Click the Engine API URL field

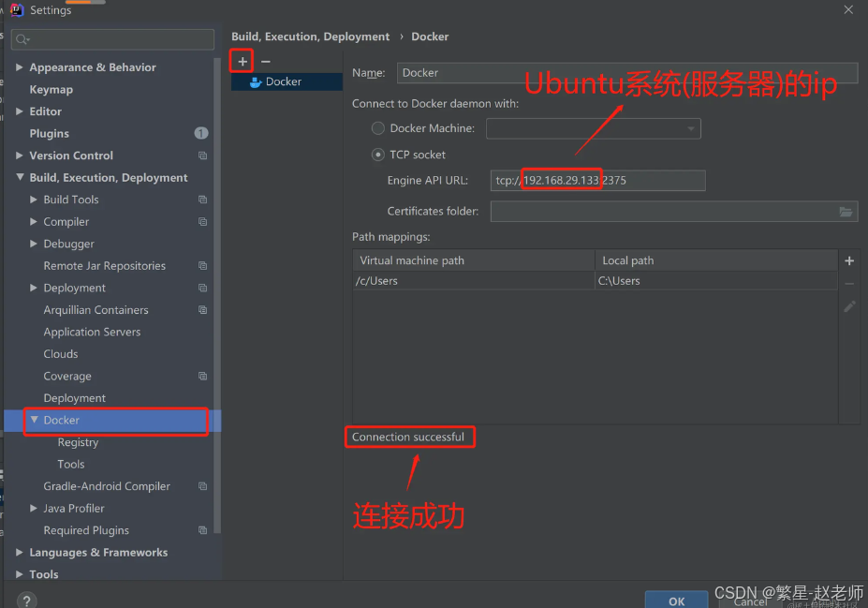[597, 181]
